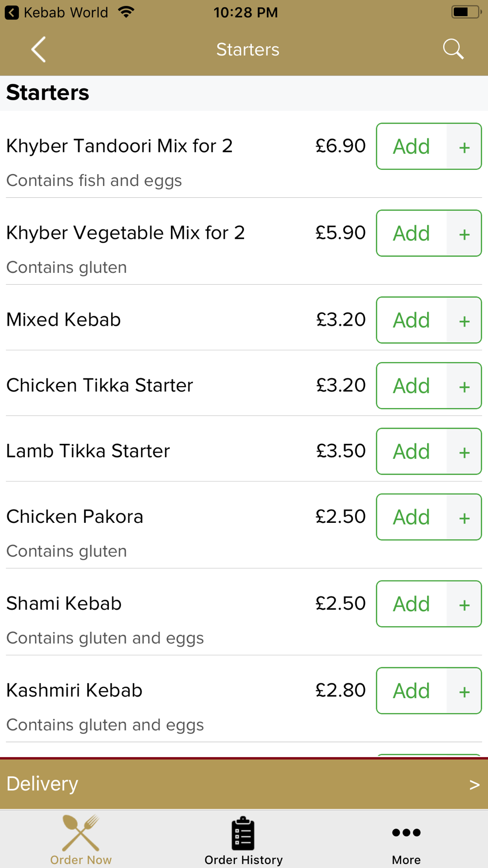Tap plus next to Shami Kebab
This screenshot has height=868, width=488.
click(464, 604)
